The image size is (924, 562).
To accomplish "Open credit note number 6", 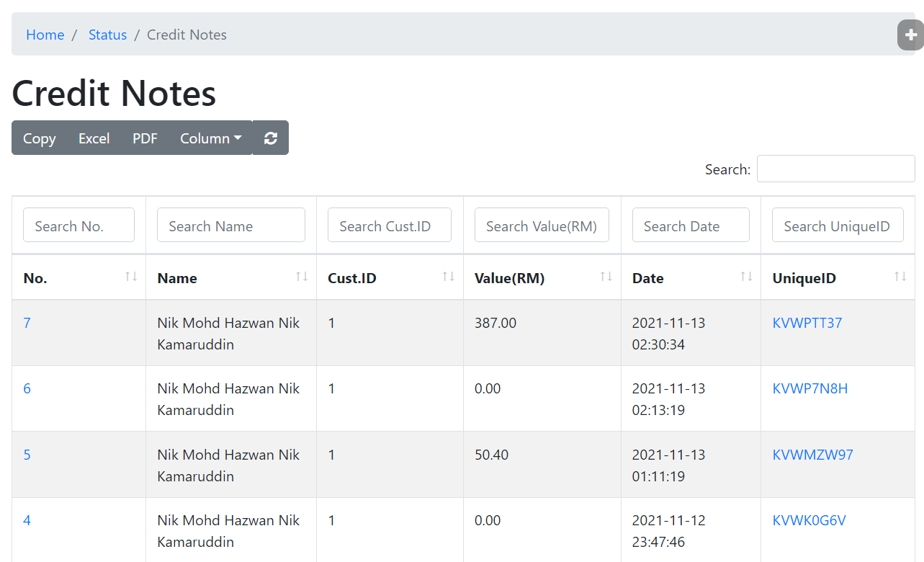I will pyautogui.click(x=27, y=388).
